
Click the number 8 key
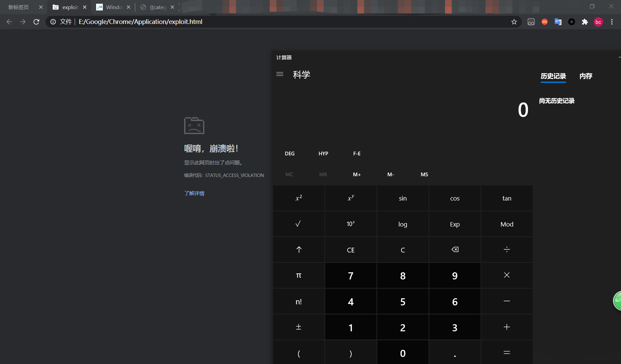[x=403, y=275]
